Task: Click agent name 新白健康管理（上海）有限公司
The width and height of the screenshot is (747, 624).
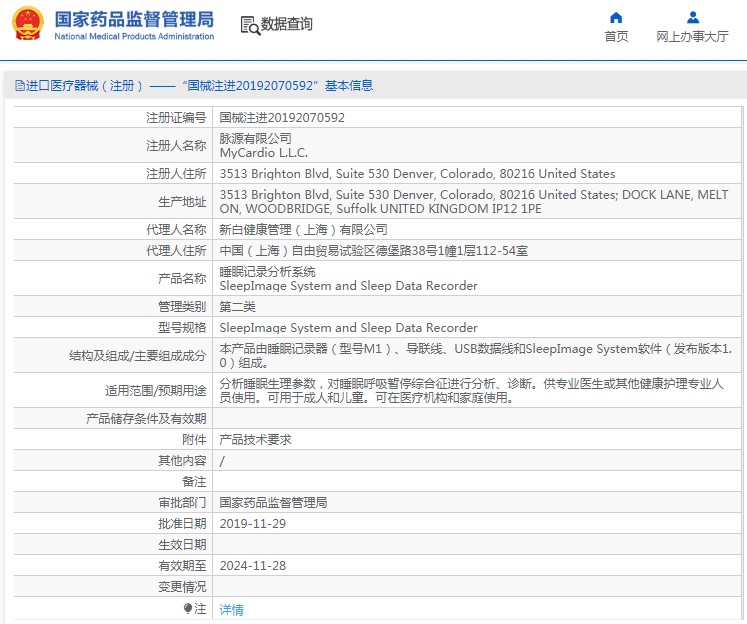Action: [303, 230]
